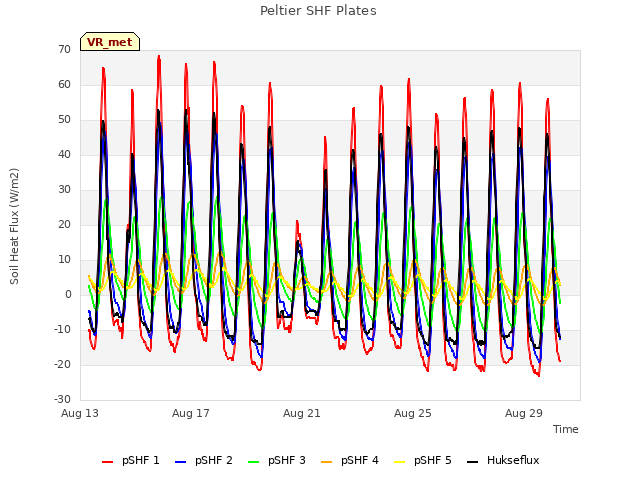Click the yellow pSHF 5 legend swatch
Screen dimensions: 640x480
400,462
